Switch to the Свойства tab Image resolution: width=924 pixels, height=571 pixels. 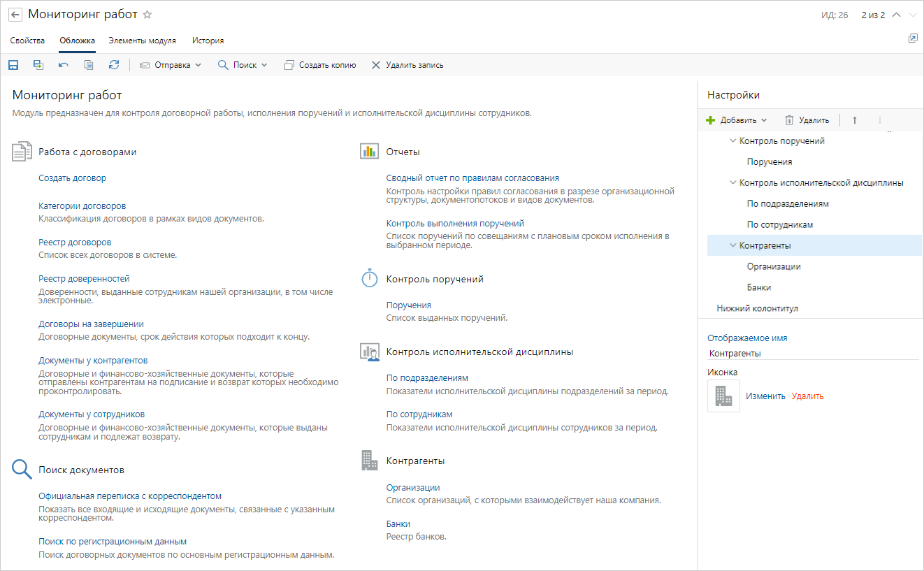pos(27,41)
